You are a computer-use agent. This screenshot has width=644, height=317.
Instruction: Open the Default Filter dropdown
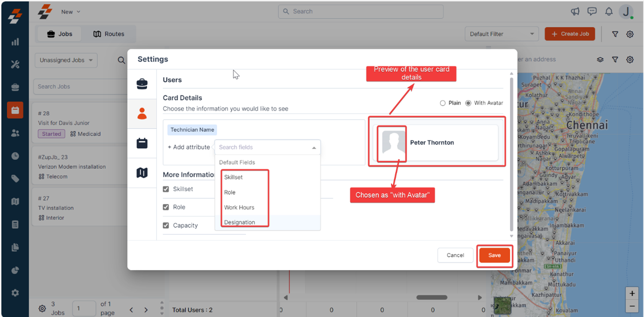coord(502,34)
